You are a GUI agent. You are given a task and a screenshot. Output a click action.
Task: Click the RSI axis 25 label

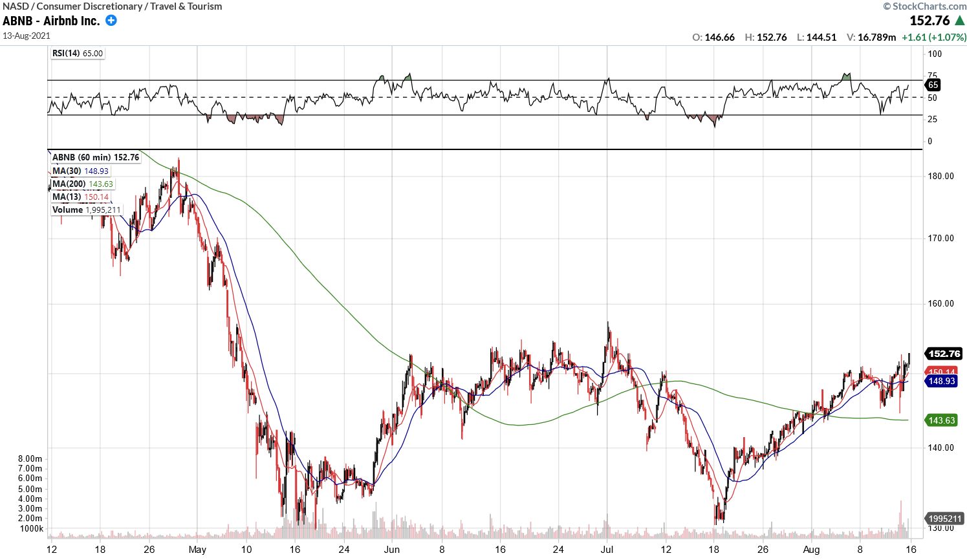932,120
